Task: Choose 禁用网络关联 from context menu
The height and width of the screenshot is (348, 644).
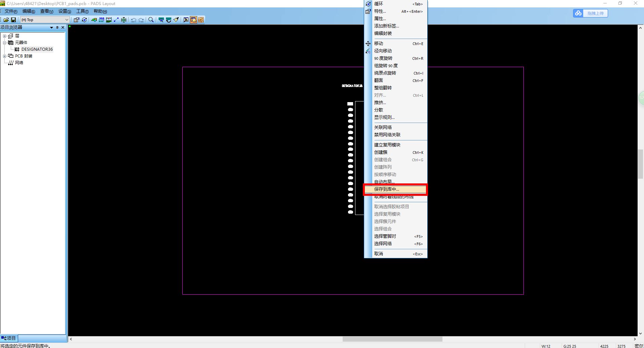Action: pos(395,135)
